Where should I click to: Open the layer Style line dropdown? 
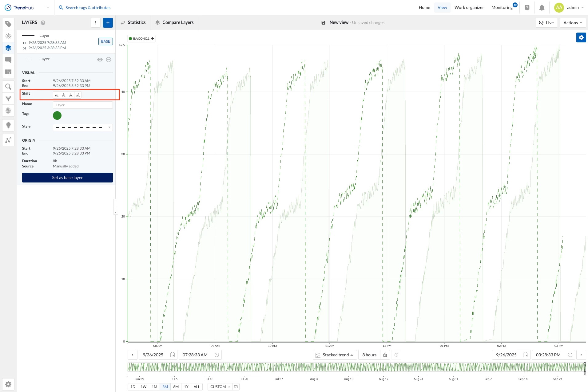(x=83, y=127)
